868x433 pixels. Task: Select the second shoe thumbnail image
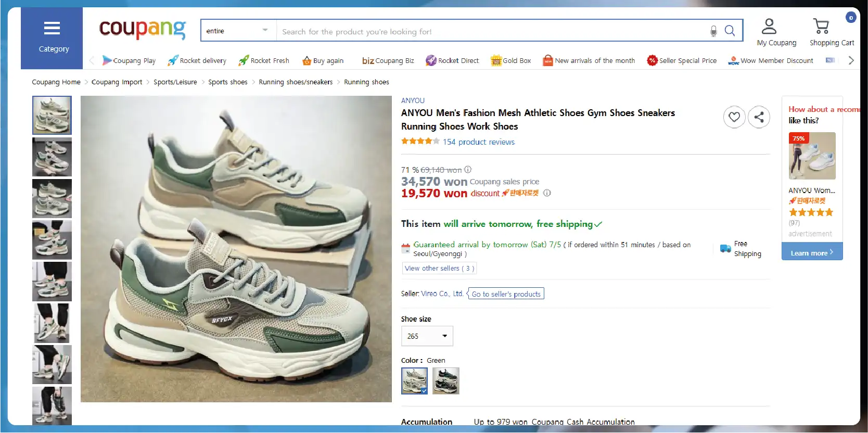52,157
